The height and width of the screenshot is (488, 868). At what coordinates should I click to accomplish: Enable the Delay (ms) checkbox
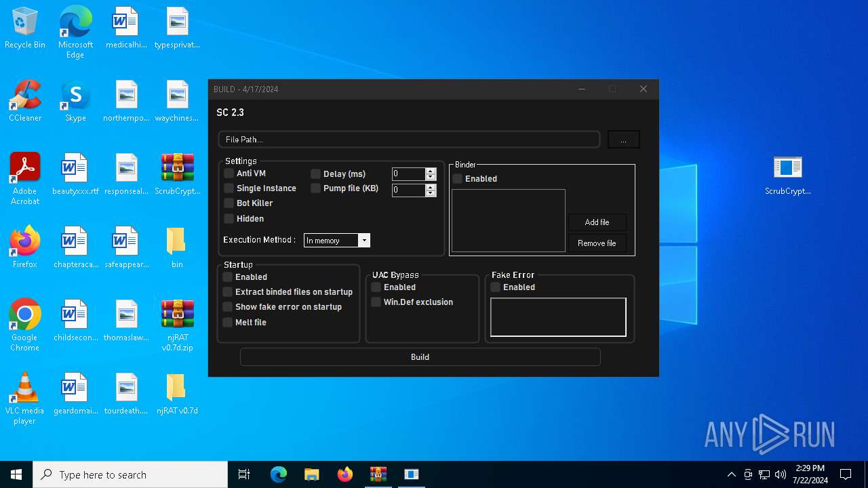pyautogui.click(x=315, y=174)
